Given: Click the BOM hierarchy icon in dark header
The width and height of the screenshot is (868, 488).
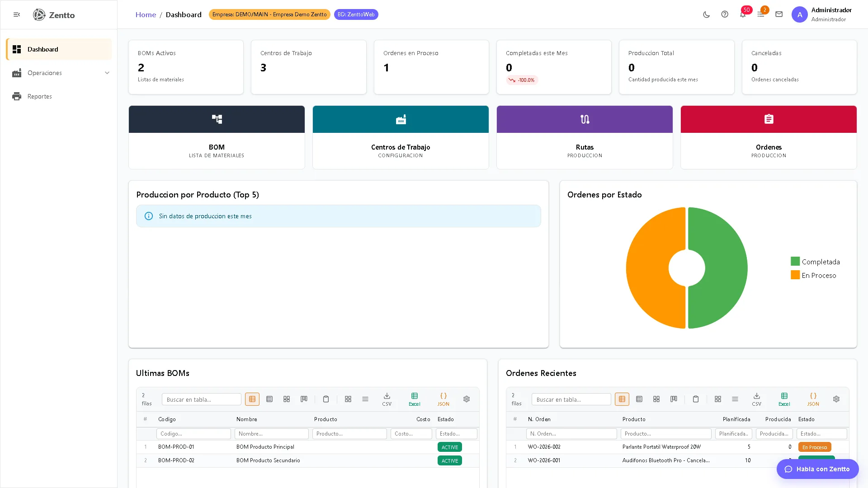Looking at the screenshot, I should pyautogui.click(x=217, y=119).
